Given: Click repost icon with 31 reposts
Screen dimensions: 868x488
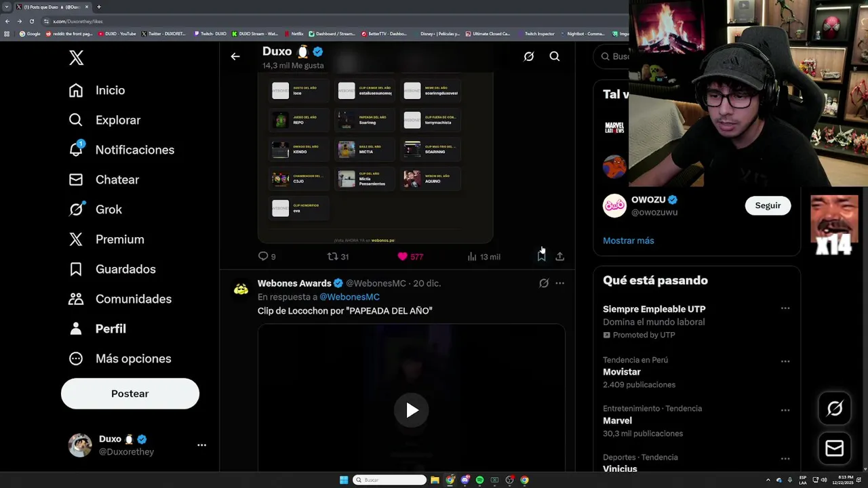Looking at the screenshot, I should (332, 256).
